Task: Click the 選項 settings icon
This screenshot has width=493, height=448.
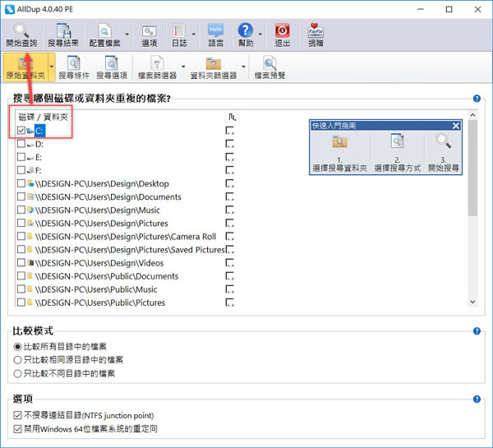Action: (x=149, y=31)
